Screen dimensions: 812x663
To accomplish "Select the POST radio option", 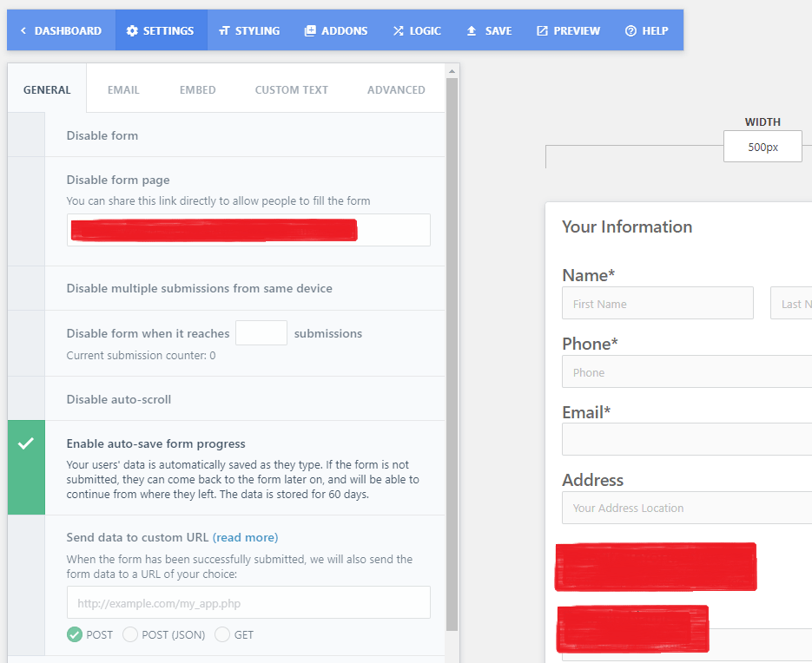I will [x=75, y=634].
